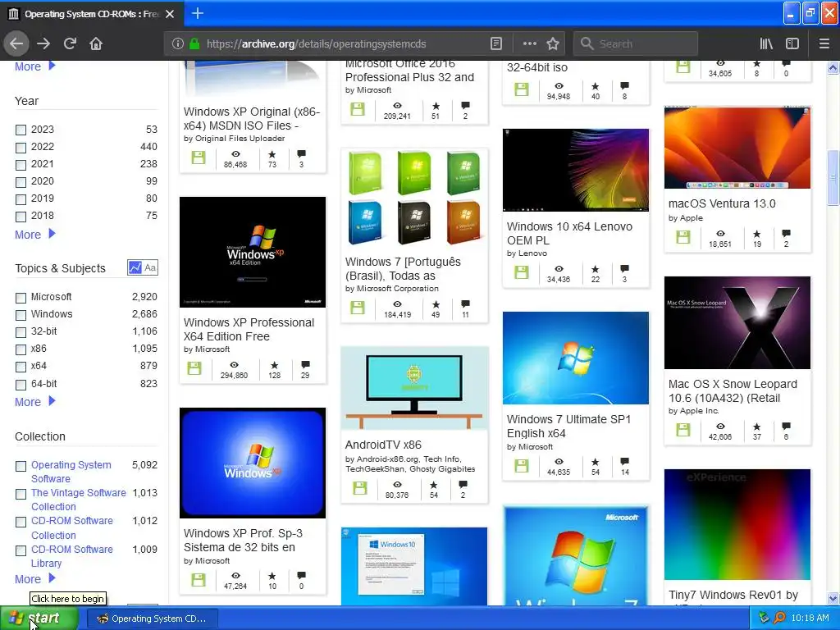Open Windows 7 Ultimate SP1 English x64
Screen dimensions: 840x630
coord(569,426)
